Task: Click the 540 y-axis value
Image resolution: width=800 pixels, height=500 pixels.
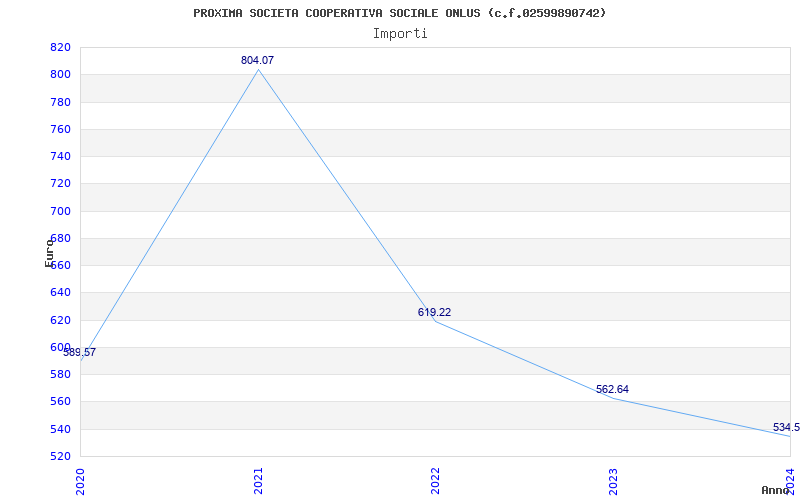Action: pyautogui.click(x=60, y=429)
